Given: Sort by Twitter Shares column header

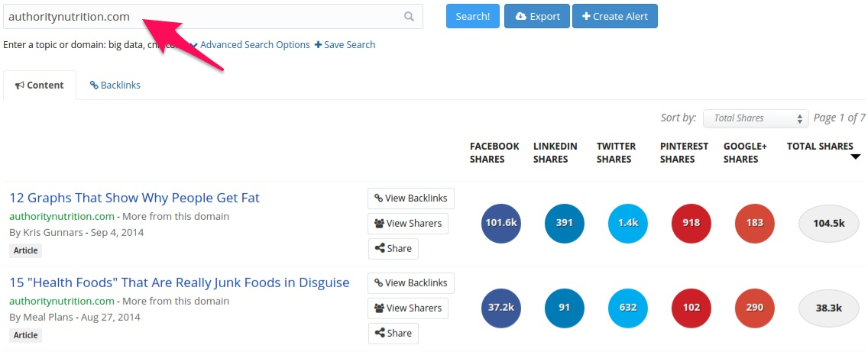Looking at the screenshot, I should coord(616,153).
